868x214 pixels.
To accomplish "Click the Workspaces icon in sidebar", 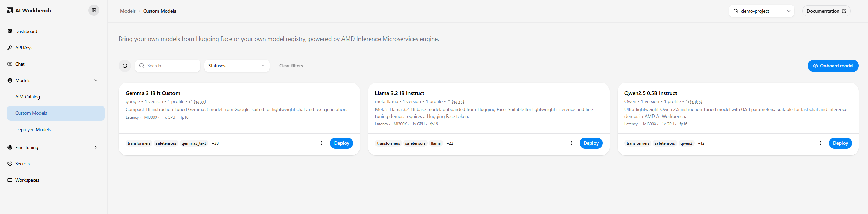I will tap(10, 180).
